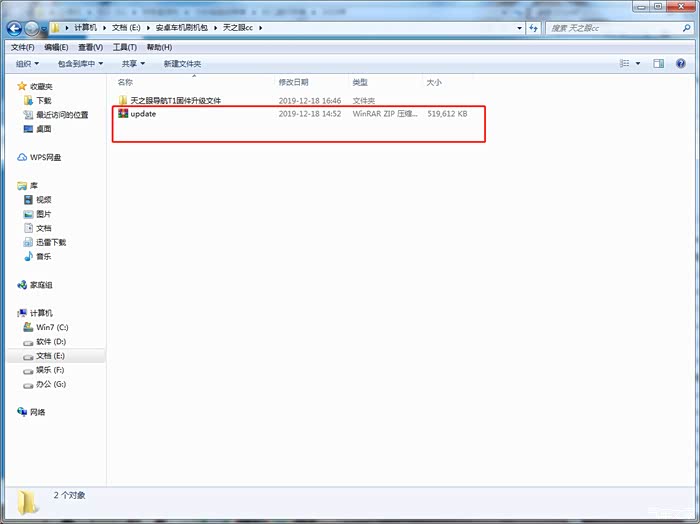Open the 文档 (E:) drive in sidebar
The width and height of the screenshot is (700, 524).
tap(50, 356)
